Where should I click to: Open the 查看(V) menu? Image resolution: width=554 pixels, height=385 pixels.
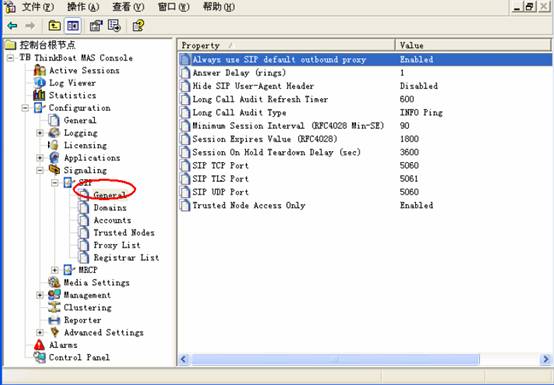[128, 7]
